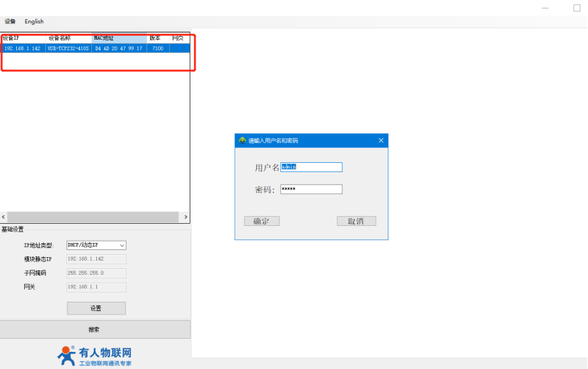This screenshot has height=369, width=588.
Task: Close the username and password dialog
Action: (x=381, y=140)
